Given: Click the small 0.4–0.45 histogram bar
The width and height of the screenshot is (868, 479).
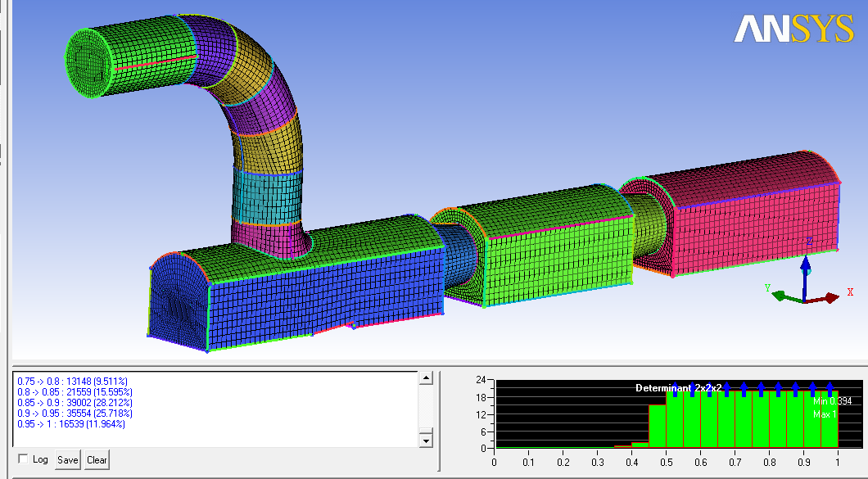Looking at the screenshot, I should 640,445.
